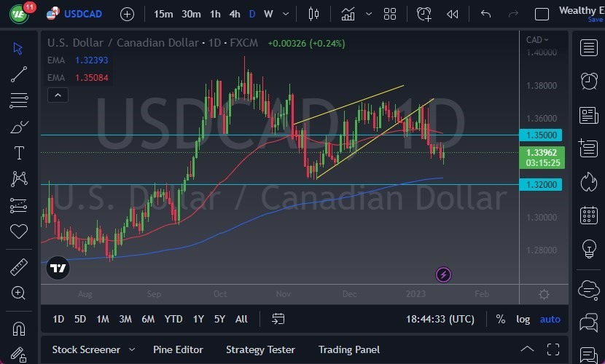Open the candlestick chart style selector
The height and width of the screenshot is (364, 605).
(x=313, y=15)
